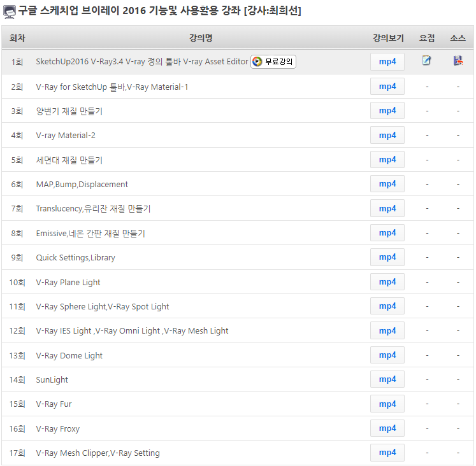Play mp4 for MAP,Bump,Displacement lecture

[x=387, y=184]
